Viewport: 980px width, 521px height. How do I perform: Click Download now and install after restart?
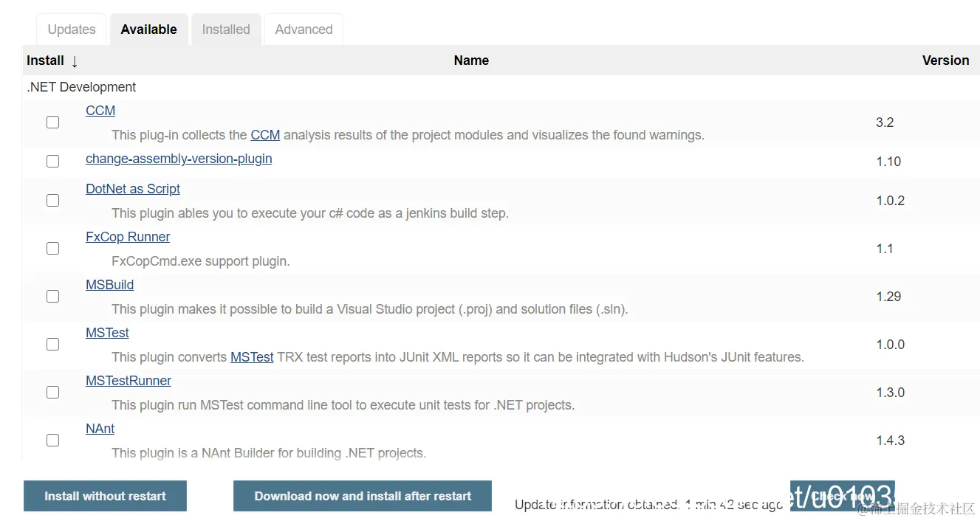coord(363,496)
